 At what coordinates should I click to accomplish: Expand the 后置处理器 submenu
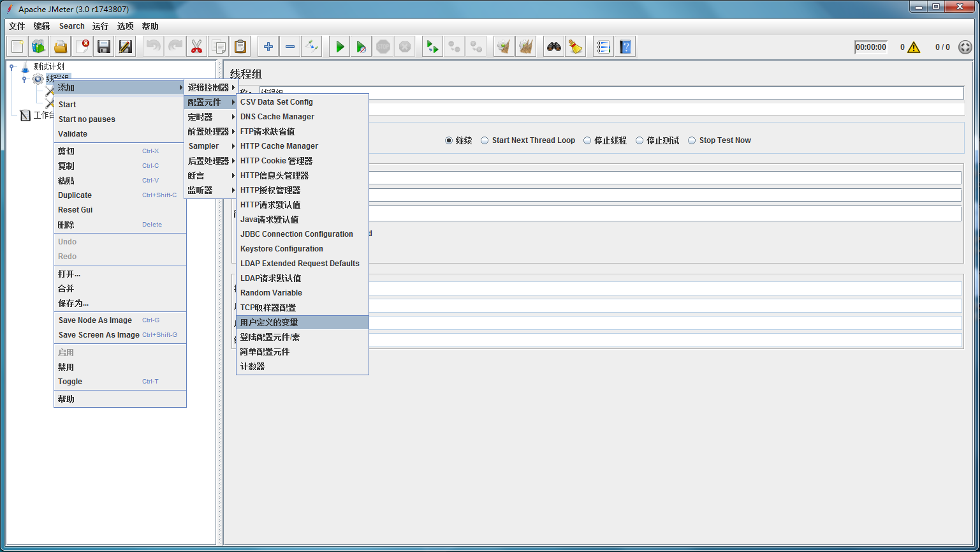211,161
